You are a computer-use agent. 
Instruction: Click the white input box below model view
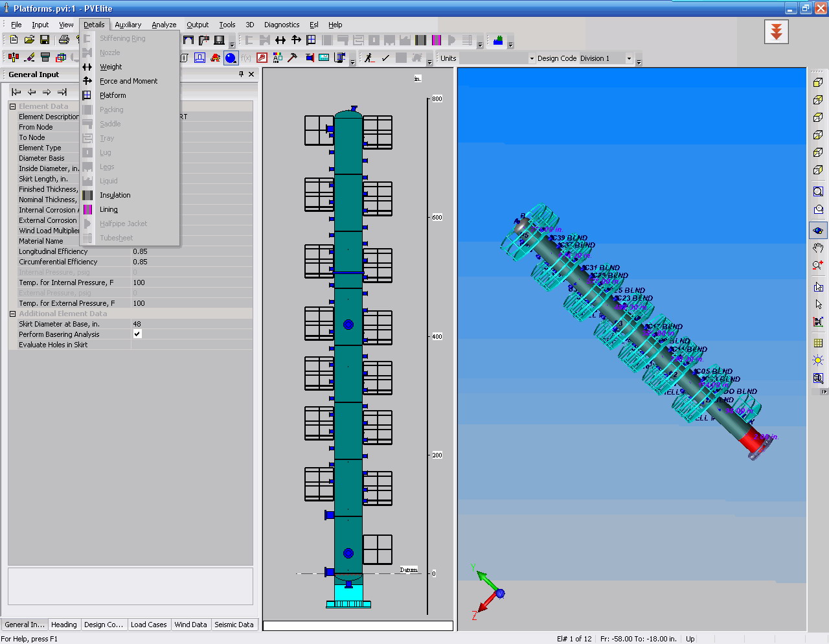(358, 625)
